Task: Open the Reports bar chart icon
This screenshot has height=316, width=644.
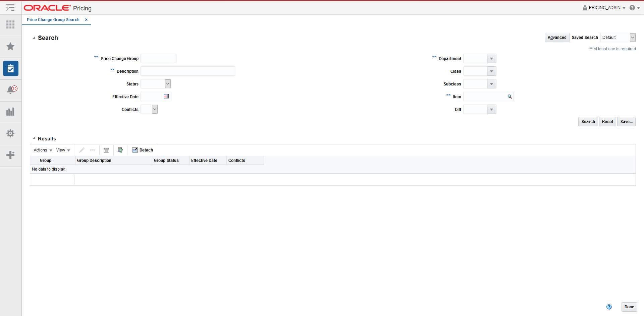Action: click(10, 112)
